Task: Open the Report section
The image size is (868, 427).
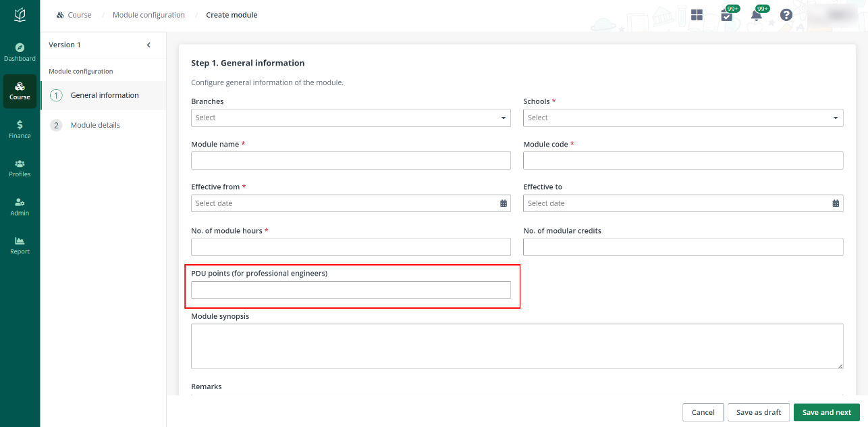Action: tap(20, 245)
